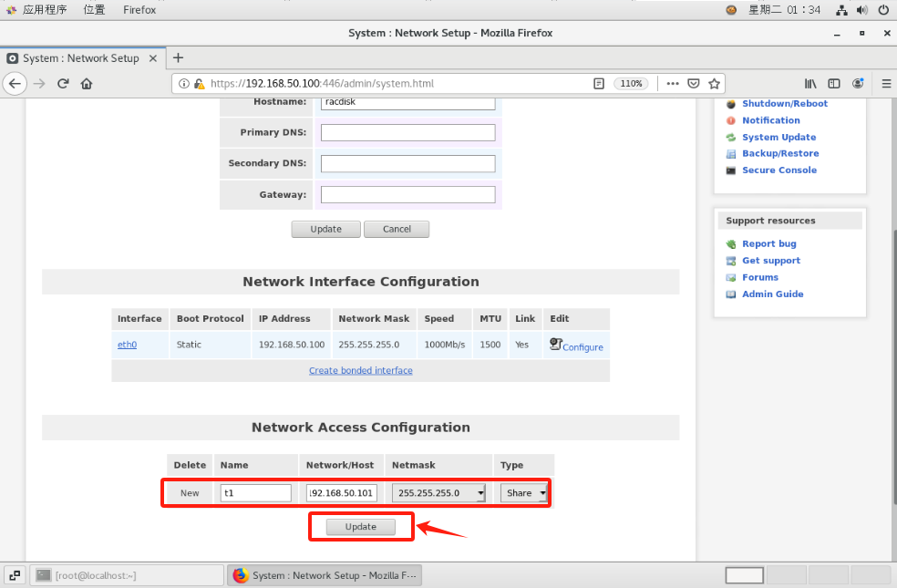Image resolution: width=897 pixels, height=588 pixels.
Task: Show site information icon in address bar
Action: point(184,84)
